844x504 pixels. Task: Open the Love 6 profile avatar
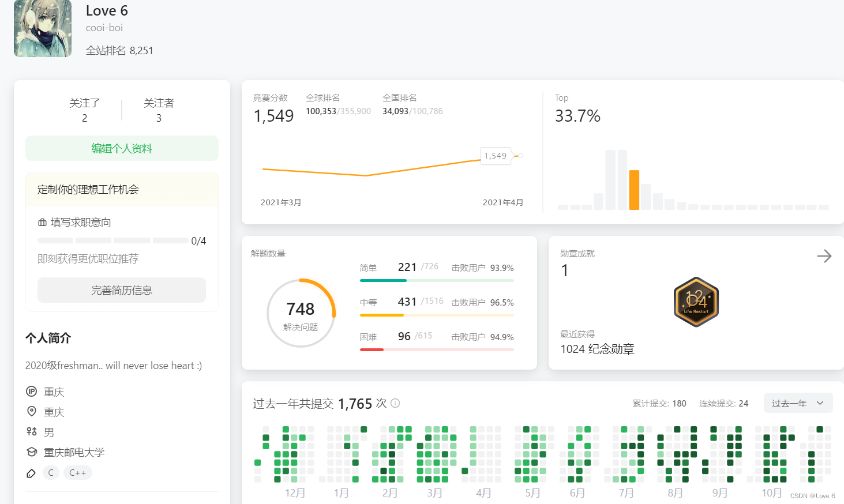tap(43, 28)
